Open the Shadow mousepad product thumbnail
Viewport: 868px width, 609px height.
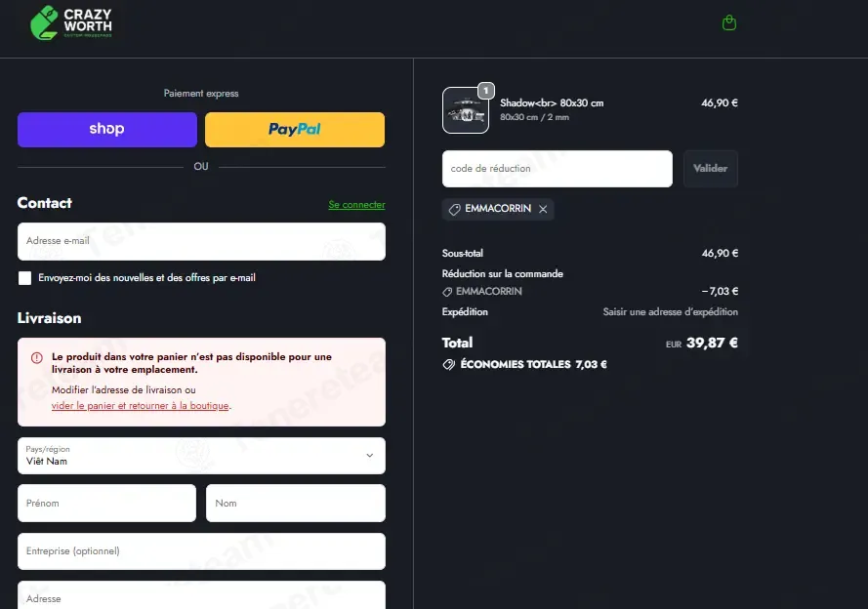point(466,110)
